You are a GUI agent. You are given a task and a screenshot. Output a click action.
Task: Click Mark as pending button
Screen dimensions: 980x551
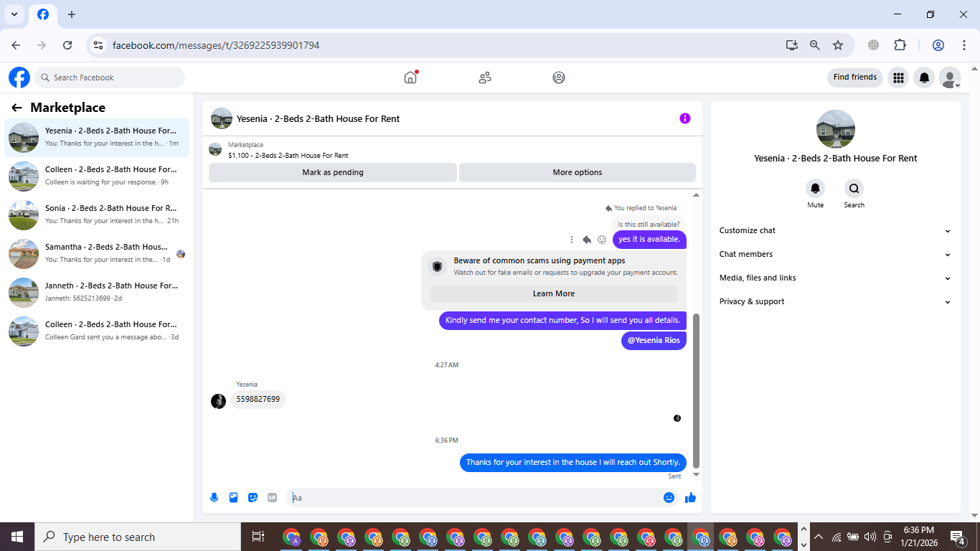pyautogui.click(x=333, y=172)
